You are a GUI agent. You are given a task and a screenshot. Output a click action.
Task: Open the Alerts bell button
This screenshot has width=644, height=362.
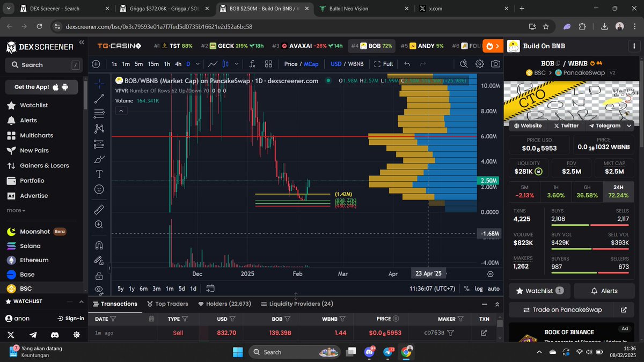(604, 291)
